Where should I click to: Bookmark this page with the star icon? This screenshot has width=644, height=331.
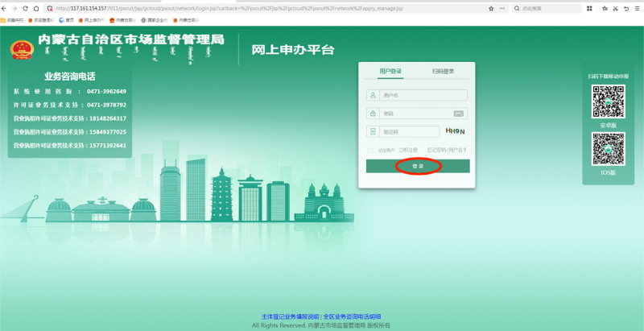(491, 8)
